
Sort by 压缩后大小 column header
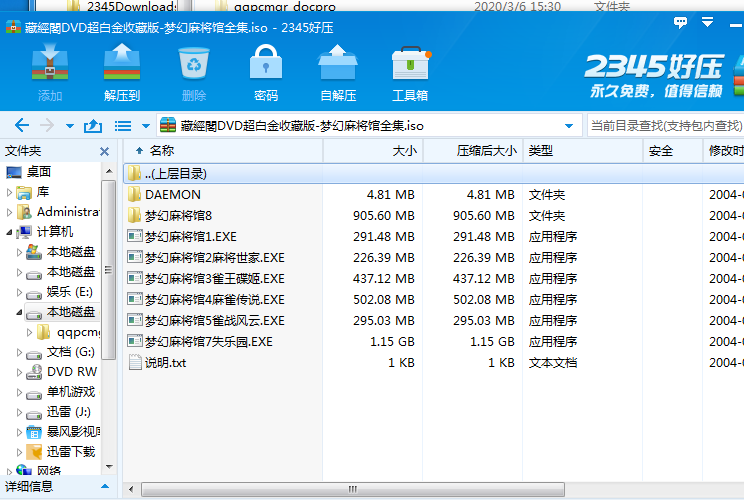coord(473,151)
